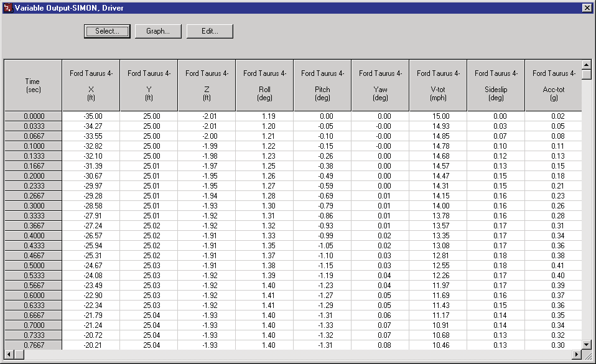Select row header 0.7667

[33, 345]
